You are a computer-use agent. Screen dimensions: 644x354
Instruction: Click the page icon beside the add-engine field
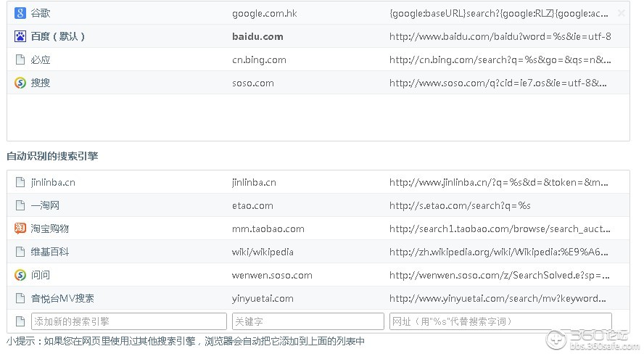(20, 321)
